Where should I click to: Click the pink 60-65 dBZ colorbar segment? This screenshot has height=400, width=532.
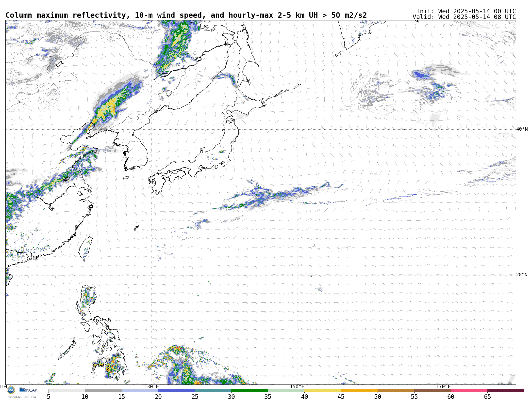click(469, 391)
